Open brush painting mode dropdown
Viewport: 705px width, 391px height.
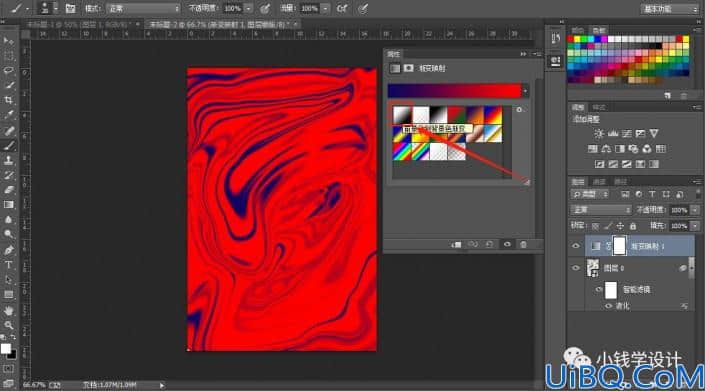pos(143,9)
